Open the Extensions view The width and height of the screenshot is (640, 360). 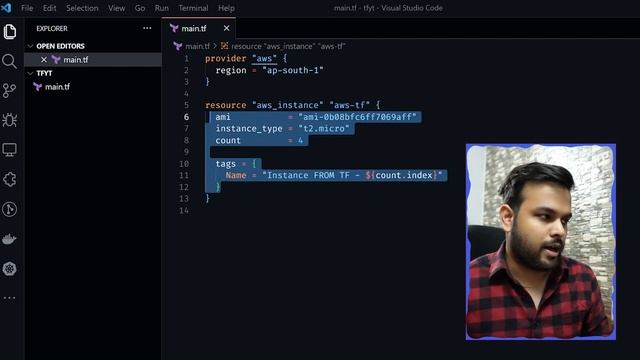point(9,180)
